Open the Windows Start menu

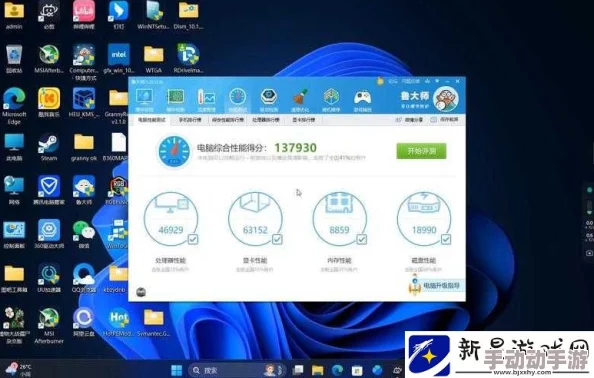177,370
